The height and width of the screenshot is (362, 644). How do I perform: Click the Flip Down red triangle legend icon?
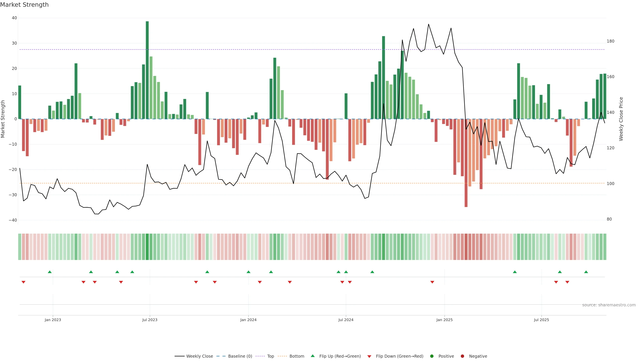point(369,356)
